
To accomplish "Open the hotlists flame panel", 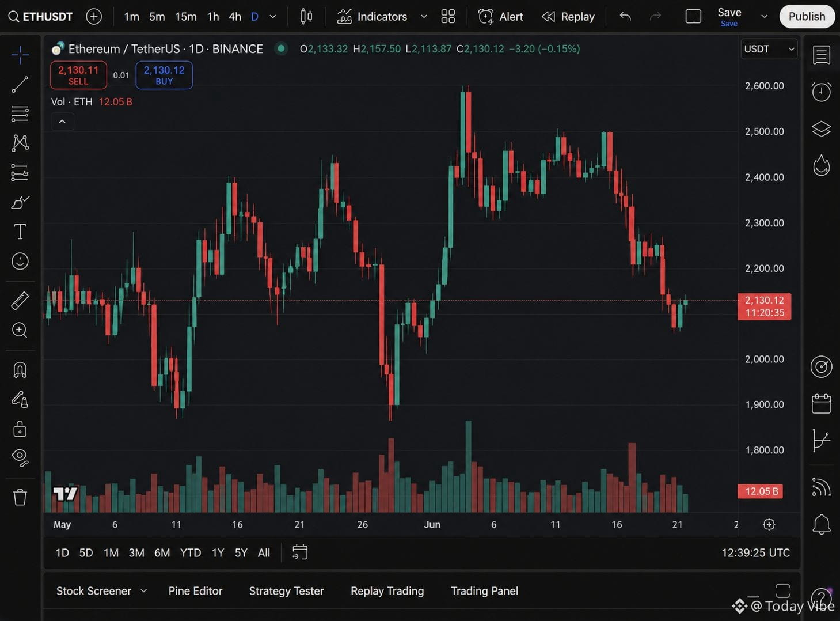I will coord(821,165).
